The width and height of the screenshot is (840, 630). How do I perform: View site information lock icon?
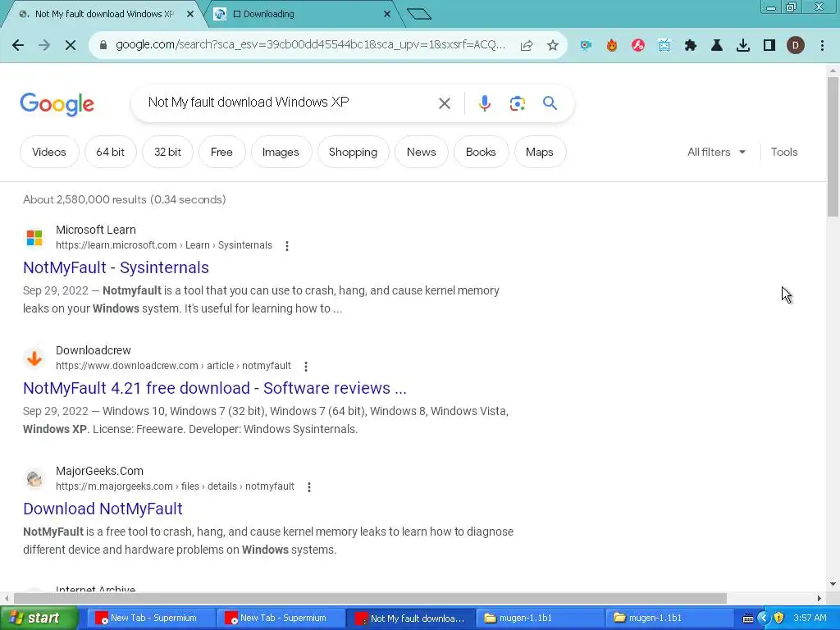click(103, 45)
